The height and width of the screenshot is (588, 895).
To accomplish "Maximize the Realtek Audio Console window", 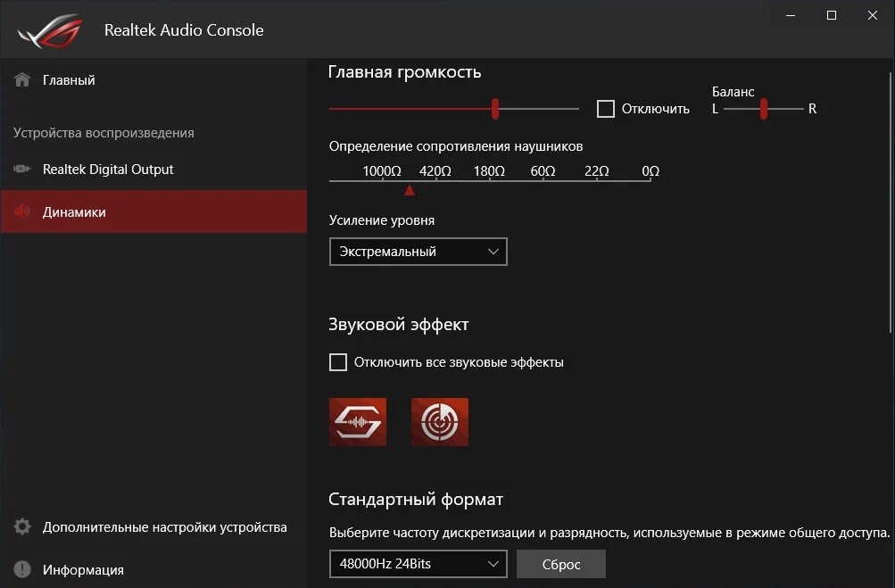I will 832,15.
